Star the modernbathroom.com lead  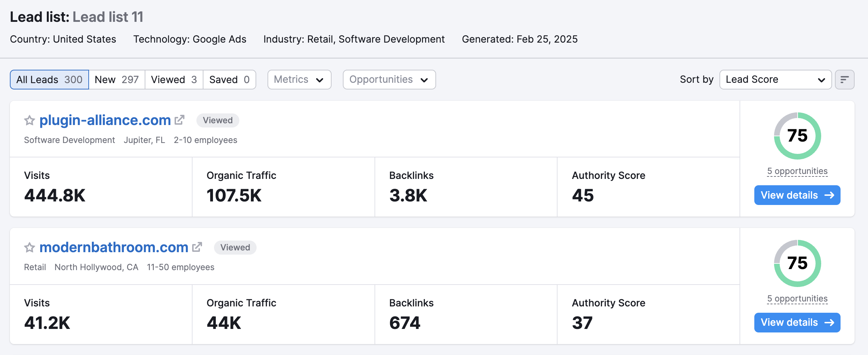click(30, 248)
